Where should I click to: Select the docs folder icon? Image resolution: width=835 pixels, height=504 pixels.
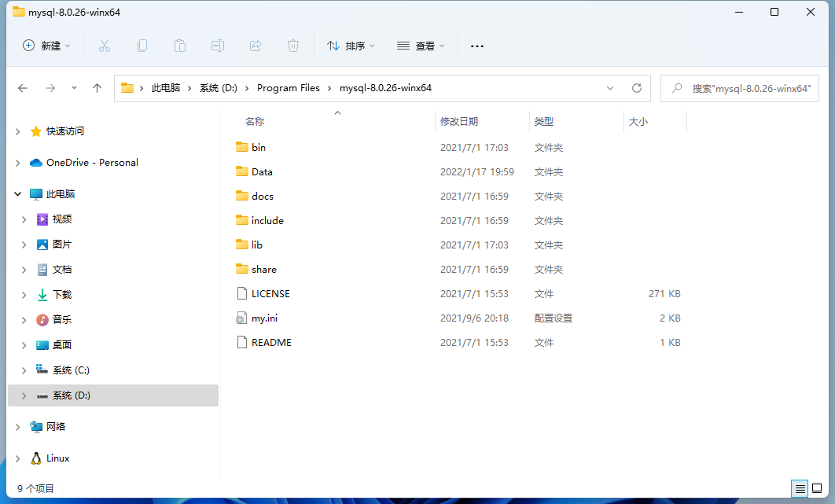point(241,196)
